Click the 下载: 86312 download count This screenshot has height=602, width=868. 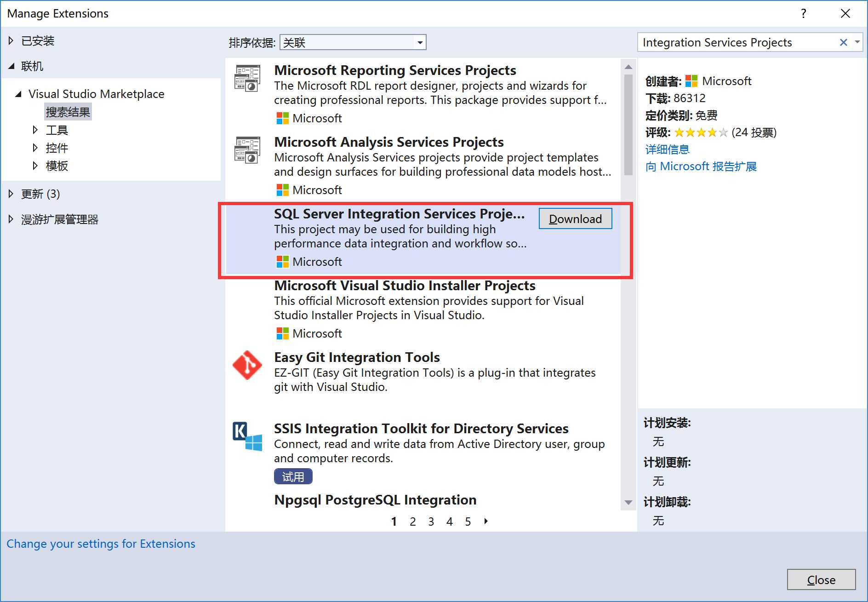pos(675,98)
